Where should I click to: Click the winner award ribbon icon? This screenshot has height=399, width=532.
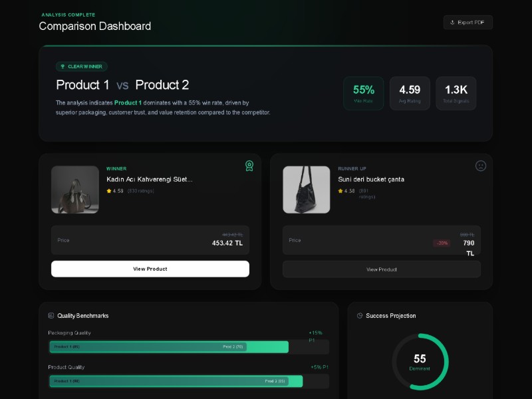(249, 166)
